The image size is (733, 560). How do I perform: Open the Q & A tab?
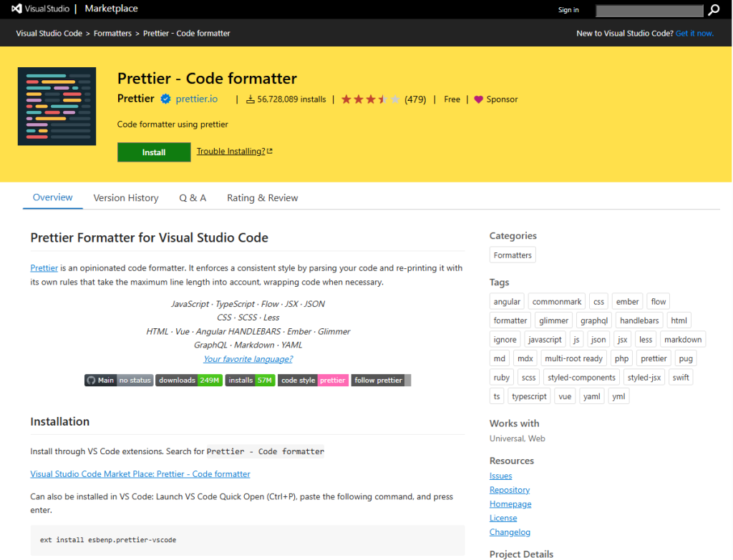(x=193, y=197)
